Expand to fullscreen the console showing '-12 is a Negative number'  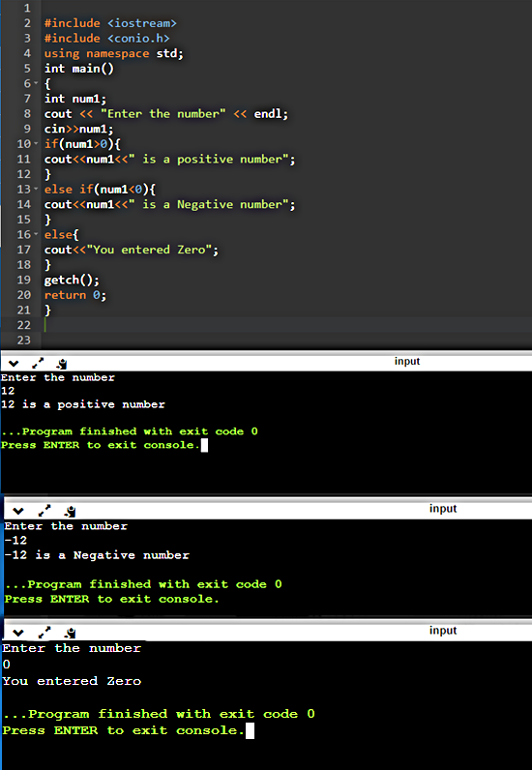click(44, 510)
